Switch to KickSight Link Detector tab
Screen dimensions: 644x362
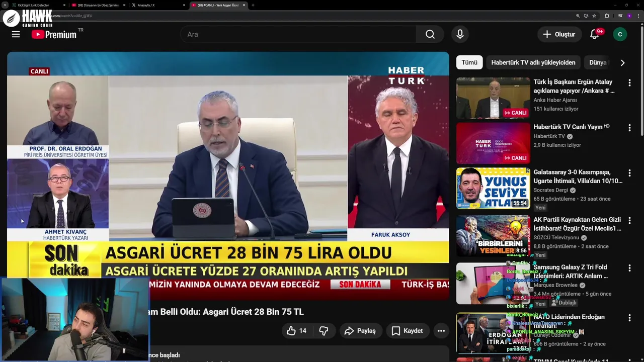point(39,5)
